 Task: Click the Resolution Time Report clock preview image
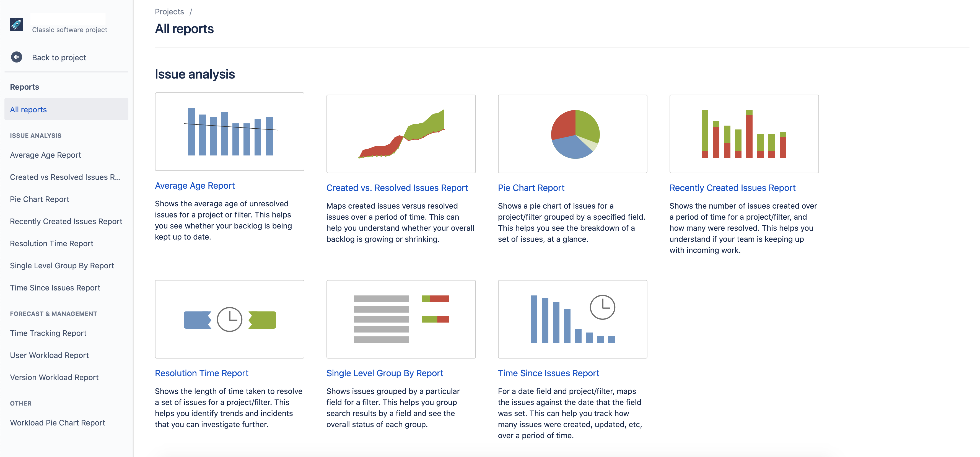[229, 319]
